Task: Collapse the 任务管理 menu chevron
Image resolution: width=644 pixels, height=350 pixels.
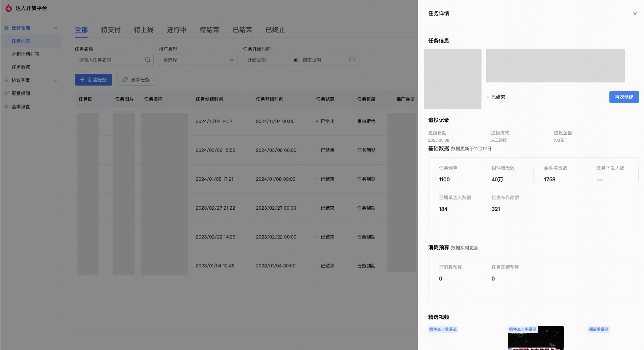Action: [x=55, y=28]
